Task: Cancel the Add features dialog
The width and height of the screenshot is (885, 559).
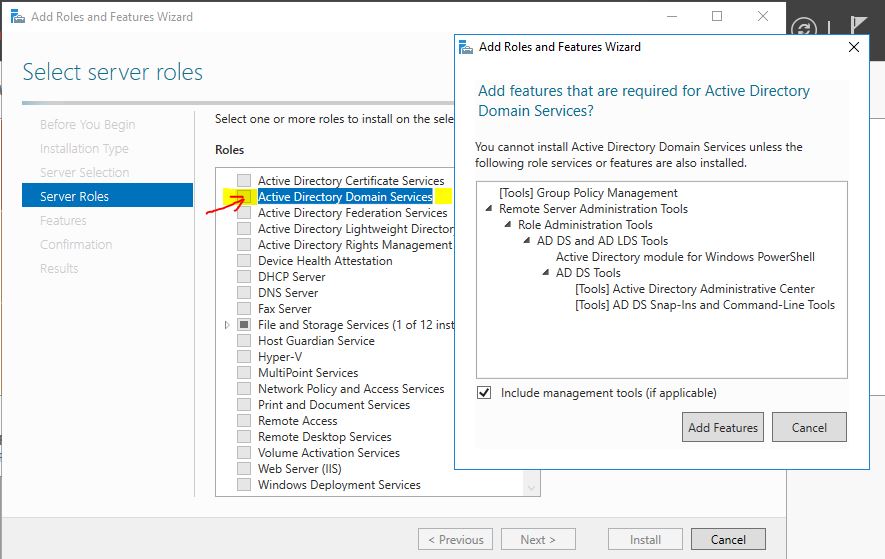Action: 809,427
